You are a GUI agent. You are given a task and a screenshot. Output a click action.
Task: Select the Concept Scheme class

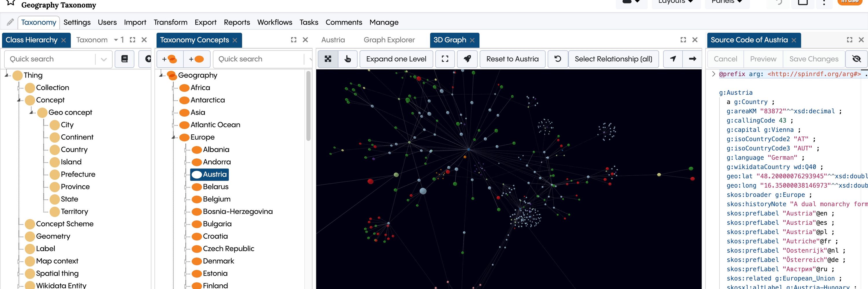[x=64, y=224]
